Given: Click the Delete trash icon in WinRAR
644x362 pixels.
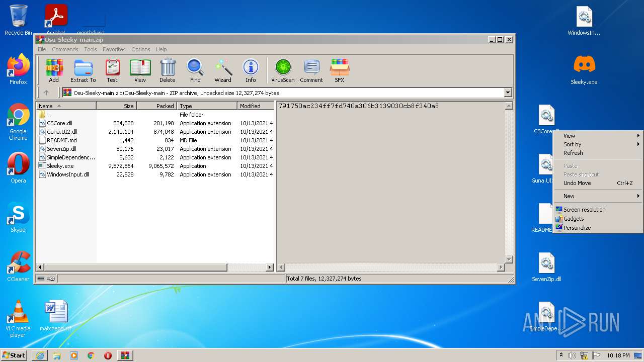Looking at the screenshot, I should click(x=168, y=70).
